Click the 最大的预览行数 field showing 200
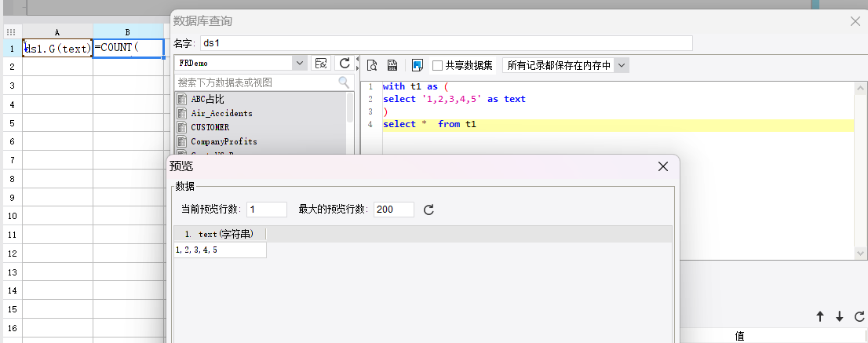The image size is (868, 343). pos(394,209)
